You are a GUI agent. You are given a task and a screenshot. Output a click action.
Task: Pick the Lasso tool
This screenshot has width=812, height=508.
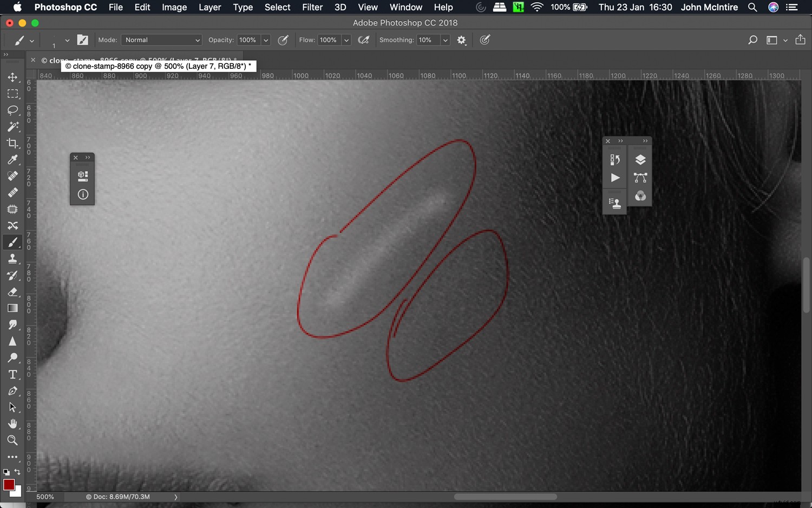(12, 110)
